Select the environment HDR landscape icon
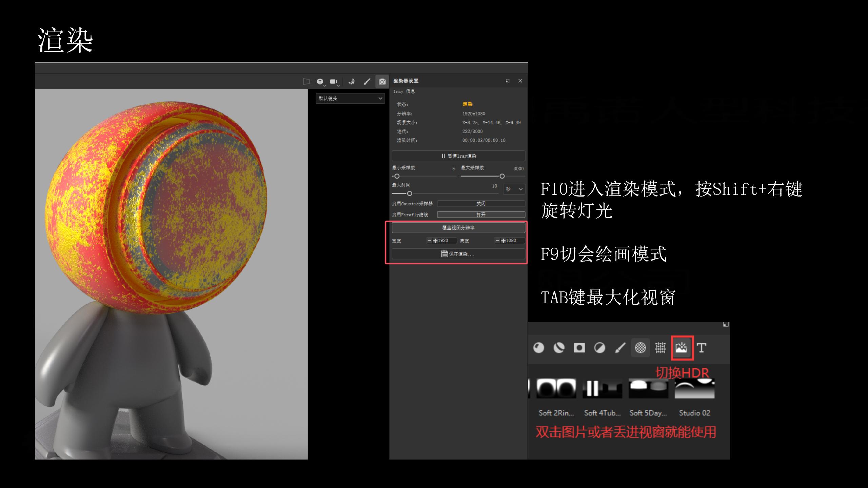The width and height of the screenshot is (868, 488). tap(681, 348)
